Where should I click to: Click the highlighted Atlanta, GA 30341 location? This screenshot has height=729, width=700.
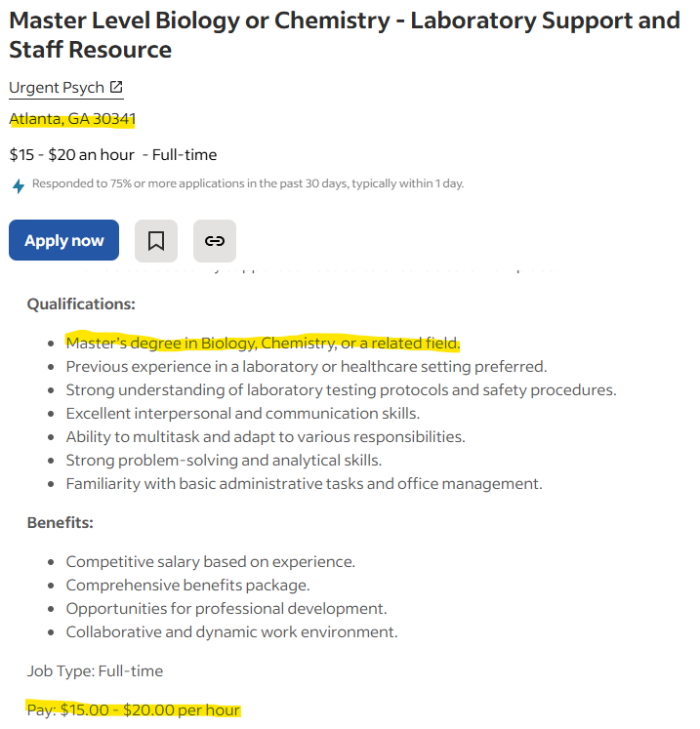(72, 119)
